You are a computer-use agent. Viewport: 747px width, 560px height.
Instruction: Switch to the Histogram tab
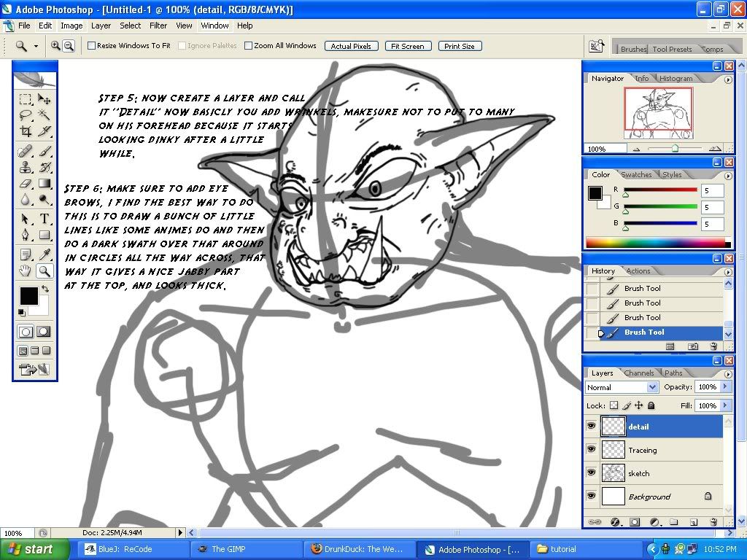point(676,79)
